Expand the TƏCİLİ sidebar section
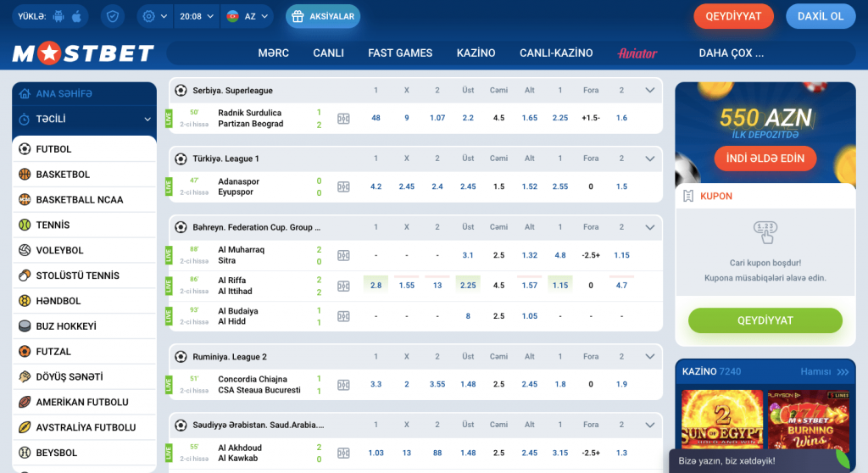 click(84, 119)
